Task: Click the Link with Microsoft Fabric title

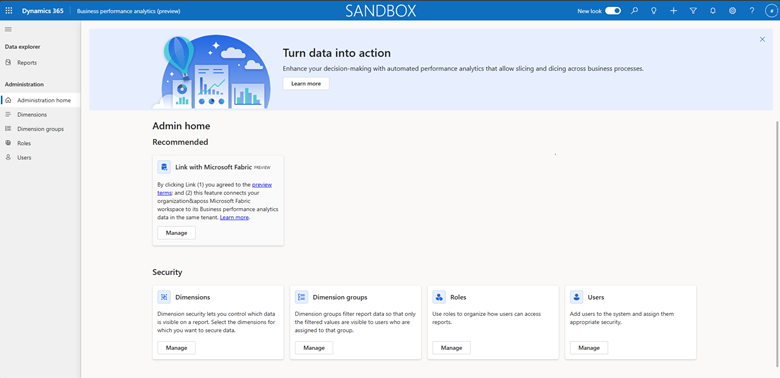Action: 213,167
